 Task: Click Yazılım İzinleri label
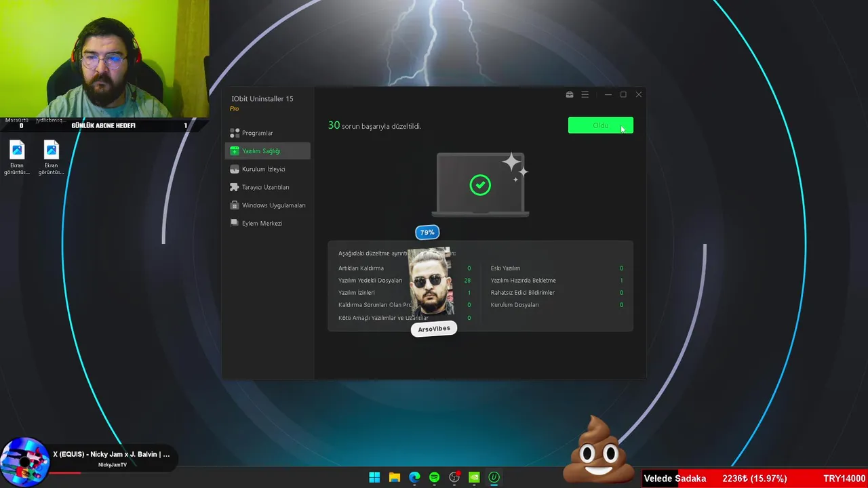[357, 293]
